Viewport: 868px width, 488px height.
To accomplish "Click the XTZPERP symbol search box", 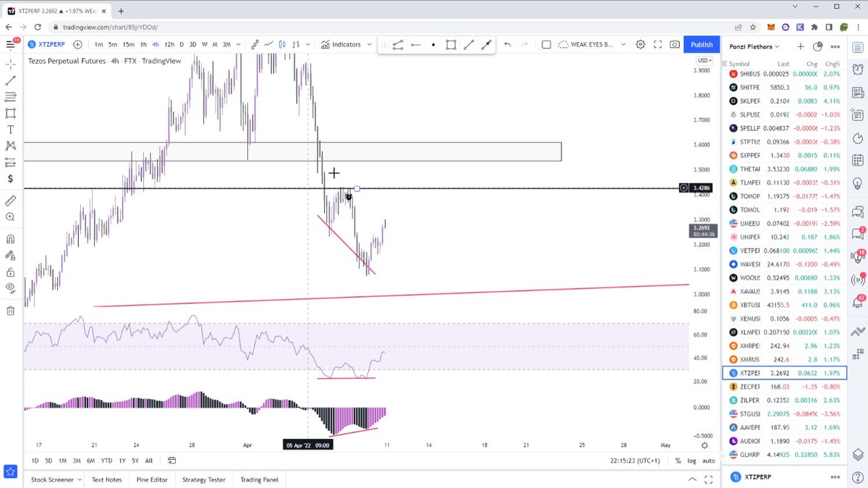I will [x=48, y=44].
